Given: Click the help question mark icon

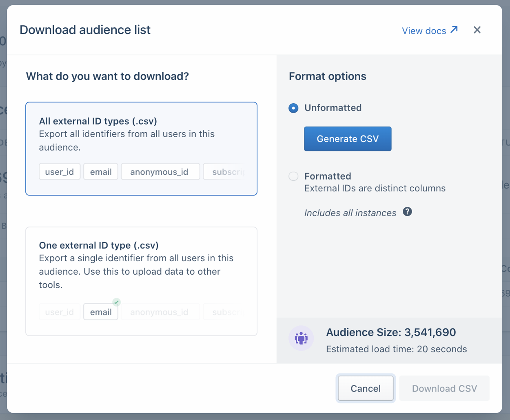Looking at the screenshot, I should pyautogui.click(x=407, y=212).
